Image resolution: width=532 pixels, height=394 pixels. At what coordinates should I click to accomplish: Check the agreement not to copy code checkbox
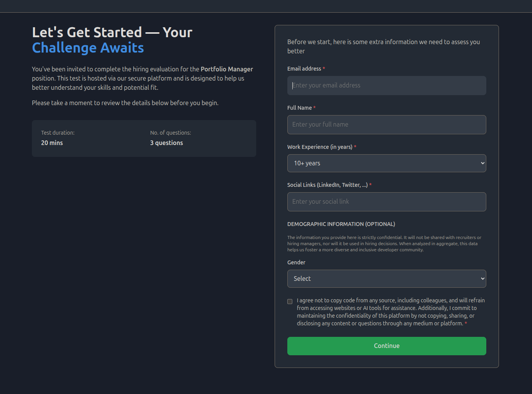tap(290, 302)
